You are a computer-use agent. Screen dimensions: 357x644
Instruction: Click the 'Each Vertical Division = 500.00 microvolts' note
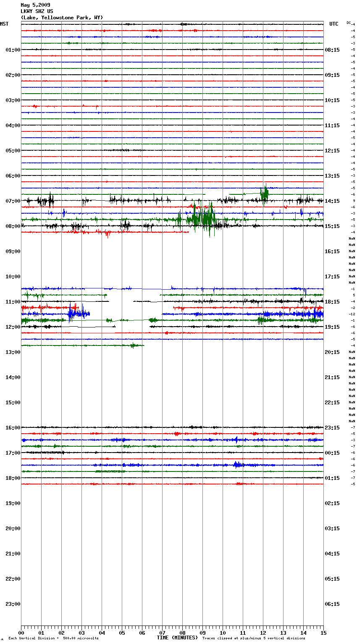[53, 639]
